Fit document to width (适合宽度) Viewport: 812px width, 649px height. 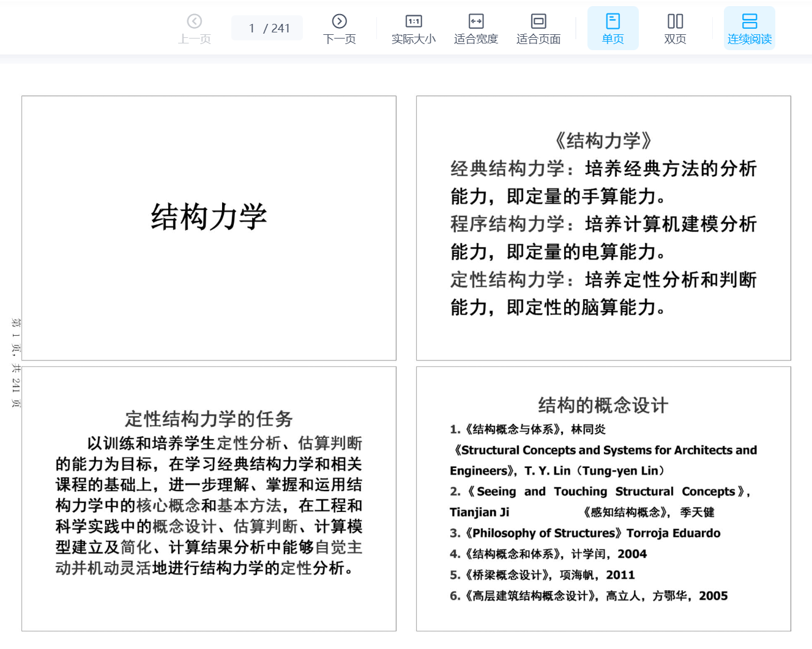click(476, 29)
